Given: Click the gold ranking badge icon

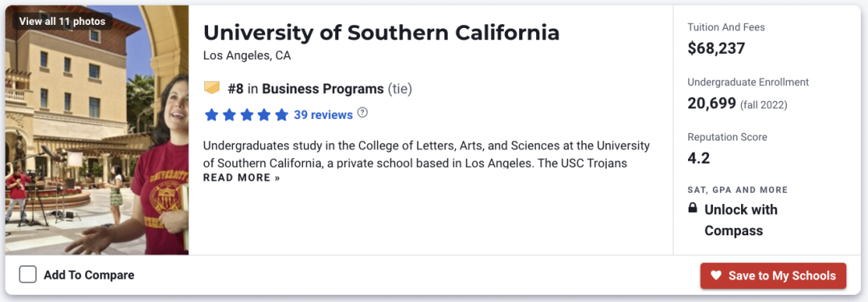Looking at the screenshot, I should pos(212,88).
